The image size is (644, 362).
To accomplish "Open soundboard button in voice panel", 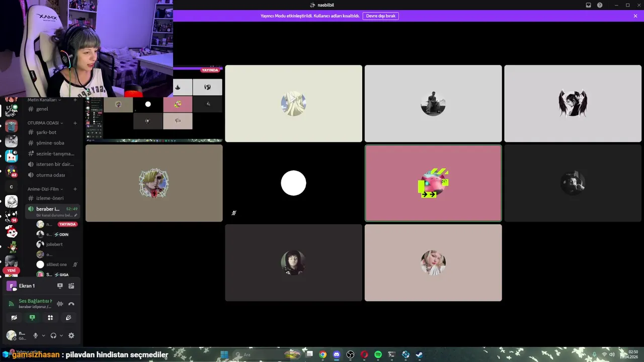I will click(x=68, y=317).
